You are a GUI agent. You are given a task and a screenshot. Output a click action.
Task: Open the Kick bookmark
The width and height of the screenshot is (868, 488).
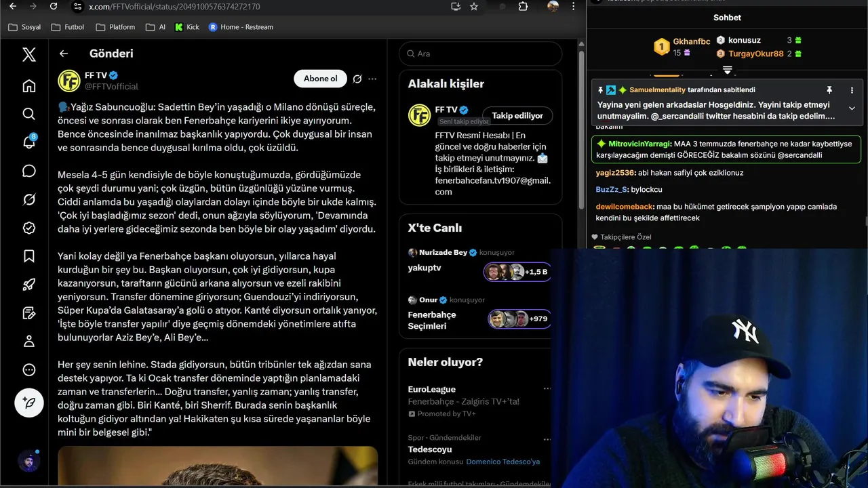(x=187, y=27)
